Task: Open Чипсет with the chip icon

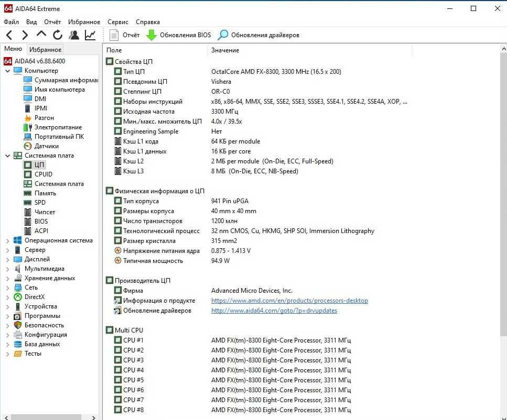Action: point(39,212)
